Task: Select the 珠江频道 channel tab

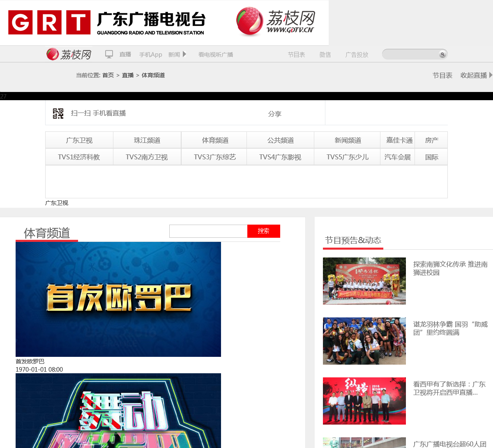Action: point(147,140)
